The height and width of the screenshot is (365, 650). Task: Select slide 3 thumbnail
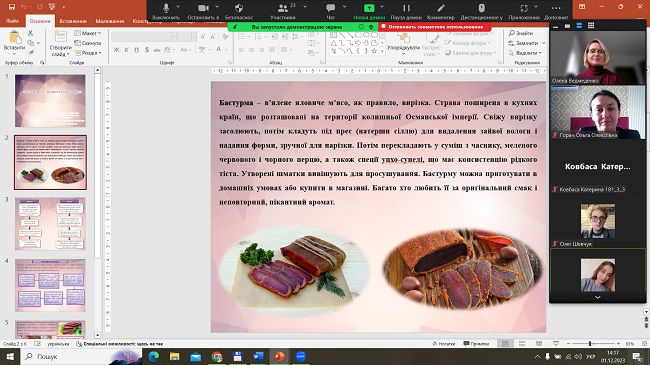50,224
